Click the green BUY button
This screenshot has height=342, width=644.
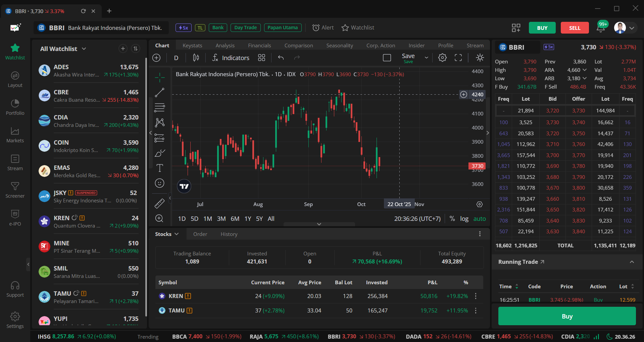pos(542,28)
